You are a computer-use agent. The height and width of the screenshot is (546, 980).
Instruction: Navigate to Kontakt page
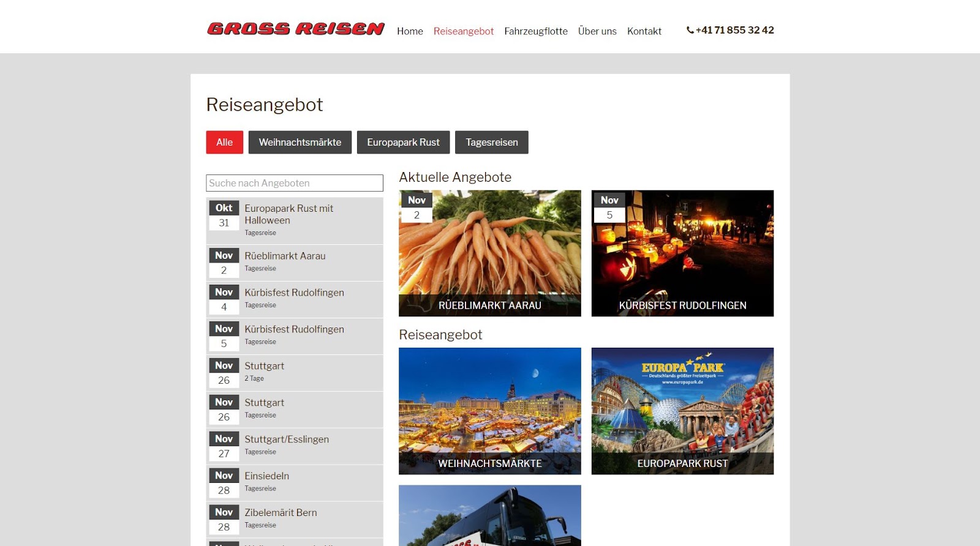coord(644,31)
